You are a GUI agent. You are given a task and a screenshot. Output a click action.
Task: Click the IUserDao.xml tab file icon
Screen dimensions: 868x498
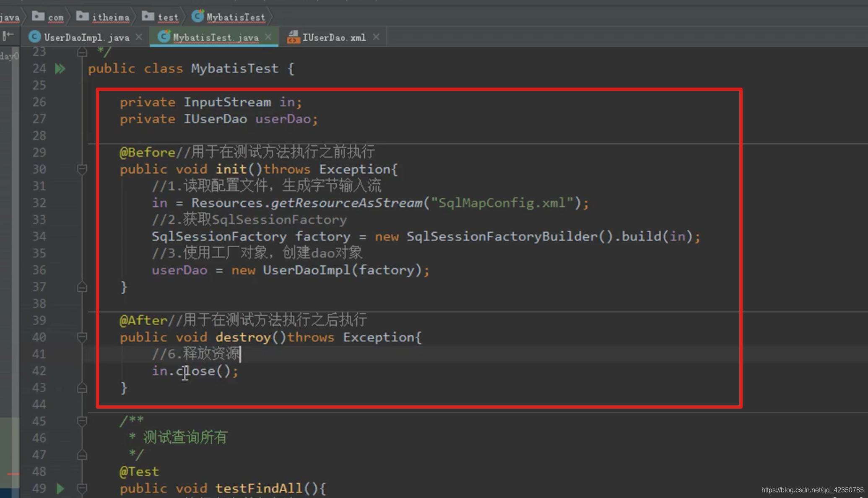[x=293, y=37]
